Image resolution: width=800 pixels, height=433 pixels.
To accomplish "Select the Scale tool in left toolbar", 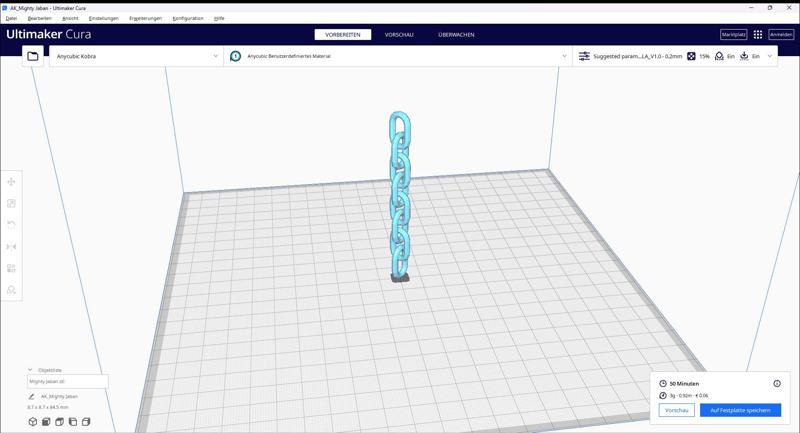I will pos(11,203).
